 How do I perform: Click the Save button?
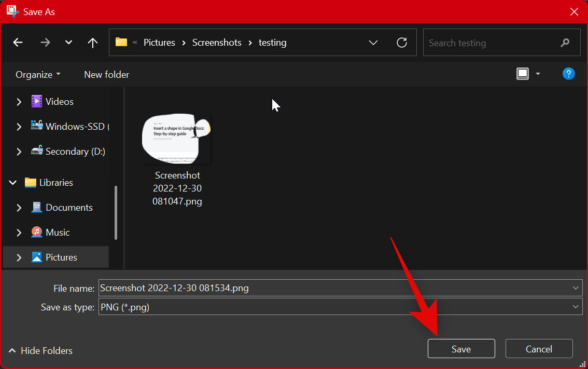pos(461,348)
